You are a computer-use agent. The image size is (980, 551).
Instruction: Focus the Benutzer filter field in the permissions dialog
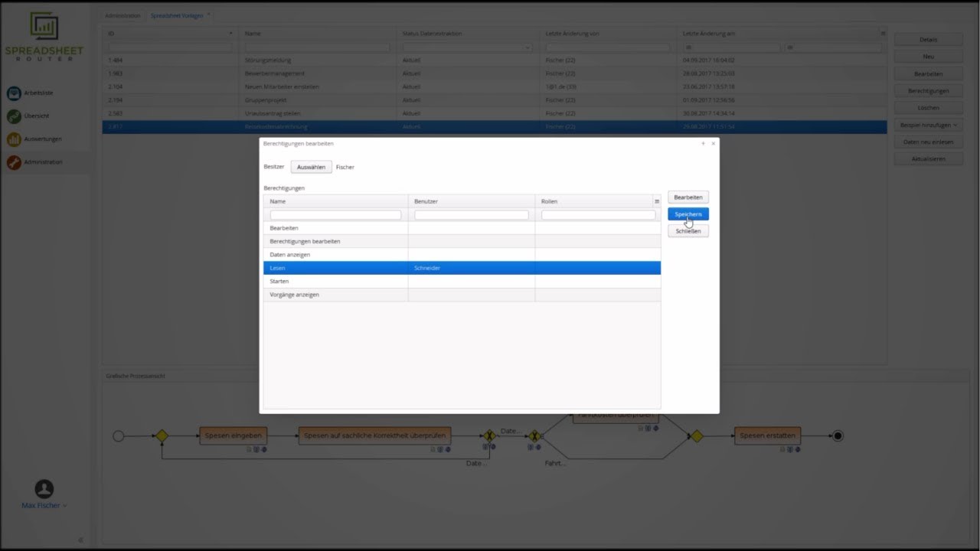[x=472, y=215]
